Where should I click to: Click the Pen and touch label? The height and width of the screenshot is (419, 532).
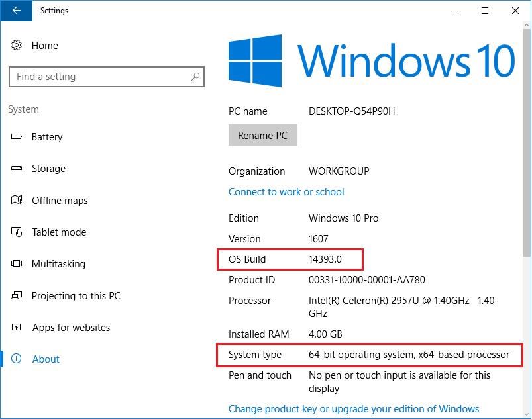(x=260, y=375)
